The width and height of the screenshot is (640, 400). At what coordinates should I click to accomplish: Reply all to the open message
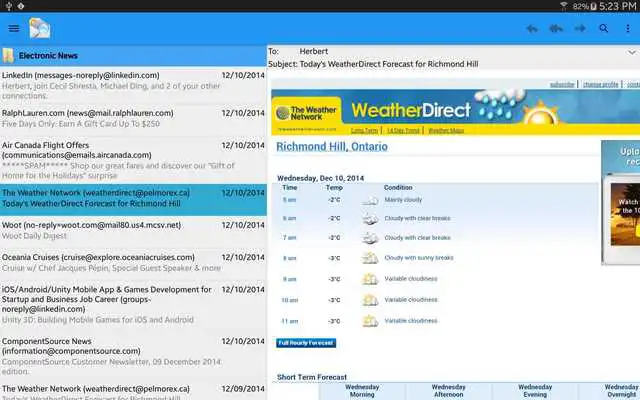click(x=556, y=28)
